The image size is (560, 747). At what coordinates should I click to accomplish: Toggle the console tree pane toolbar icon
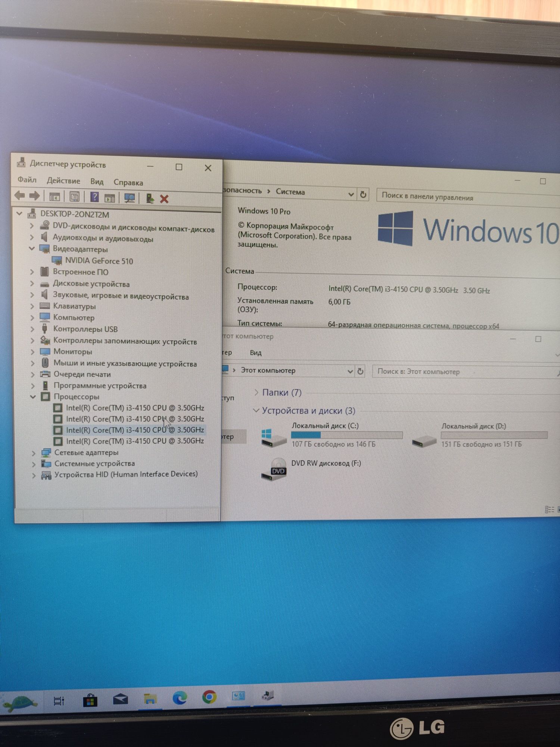tap(55, 196)
